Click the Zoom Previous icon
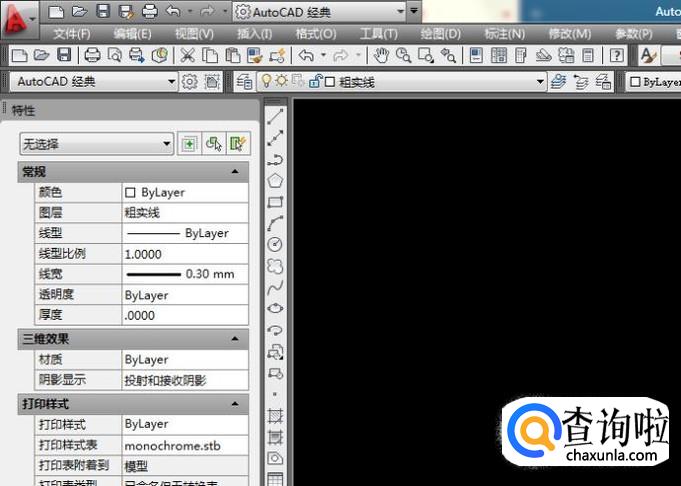Image resolution: width=681 pixels, height=486 pixels. [x=448, y=55]
